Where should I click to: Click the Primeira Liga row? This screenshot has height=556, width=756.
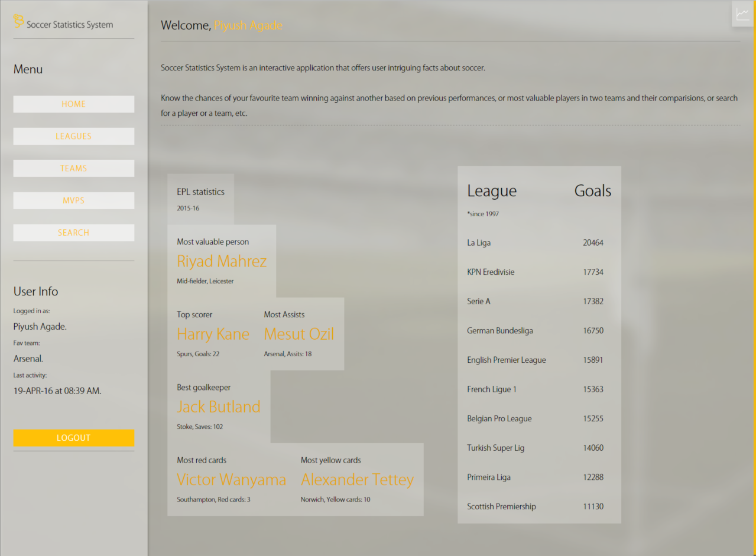[539, 477]
